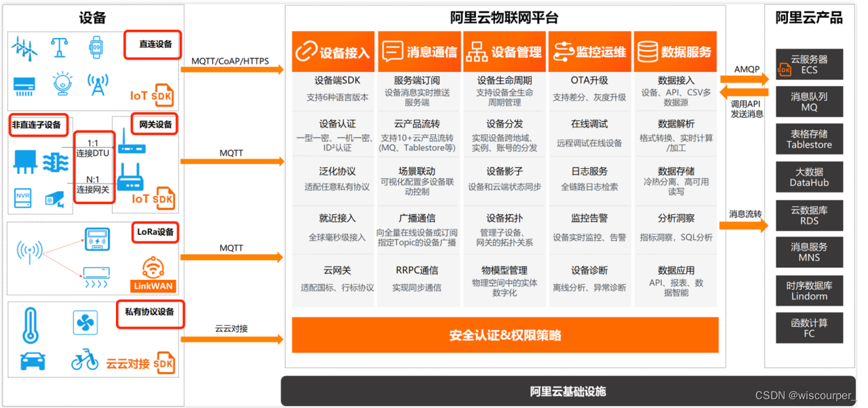Click the wind turbine device icon
This screenshot has height=408, width=868.
click(24, 47)
